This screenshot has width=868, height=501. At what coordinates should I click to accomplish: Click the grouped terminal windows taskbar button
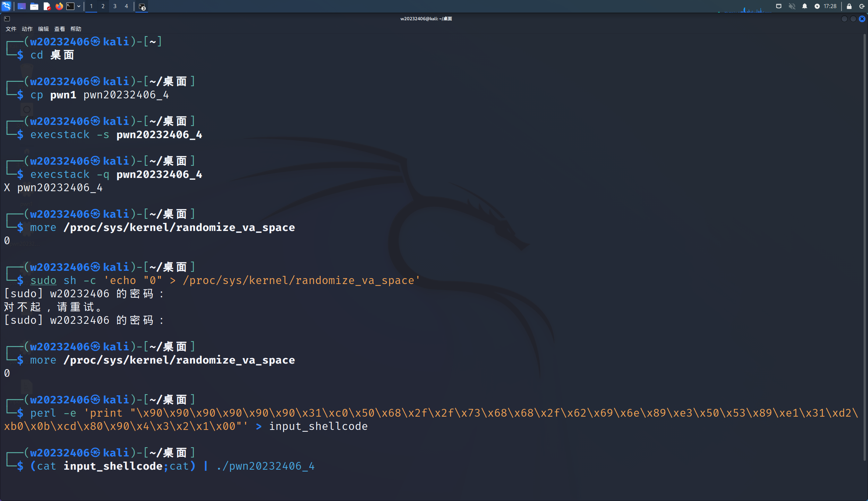pos(142,6)
